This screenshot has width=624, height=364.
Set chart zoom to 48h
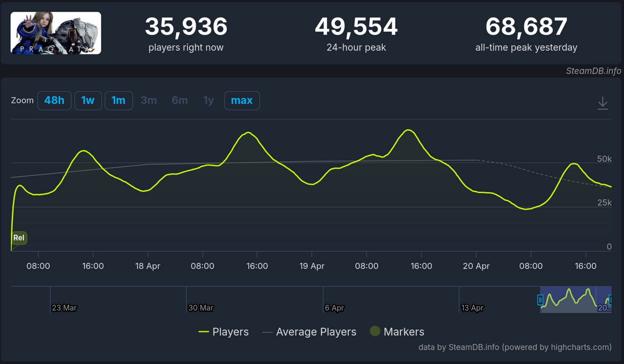pos(54,100)
